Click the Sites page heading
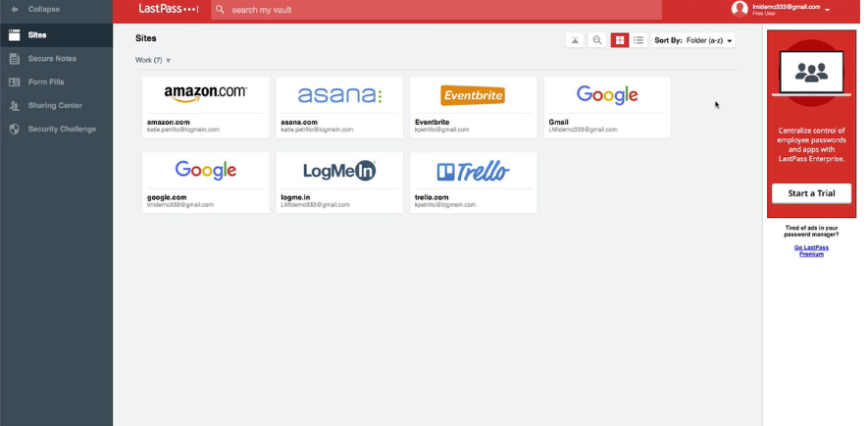This screenshot has width=868, height=426. [145, 38]
